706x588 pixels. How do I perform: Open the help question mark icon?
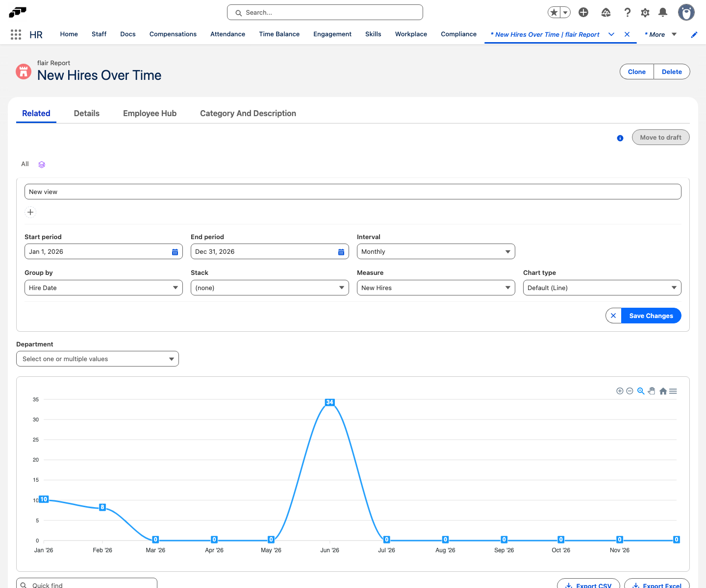click(x=627, y=12)
